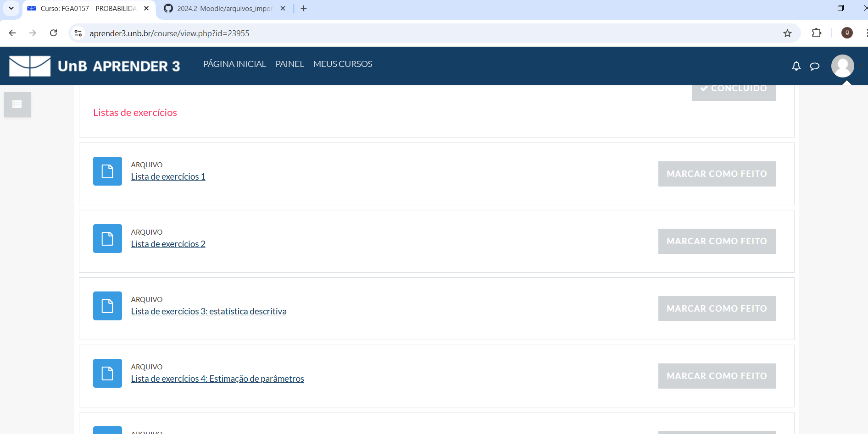This screenshot has height=434, width=868.
Task: Open MEUS CURSOS menu item
Action: pos(343,64)
